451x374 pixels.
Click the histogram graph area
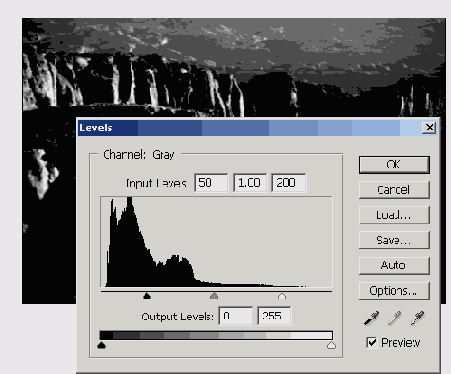(x=216, y=242)
